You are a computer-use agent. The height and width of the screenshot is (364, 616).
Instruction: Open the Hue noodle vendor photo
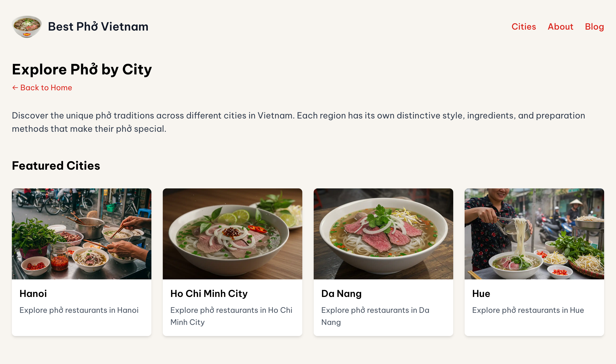534,234
